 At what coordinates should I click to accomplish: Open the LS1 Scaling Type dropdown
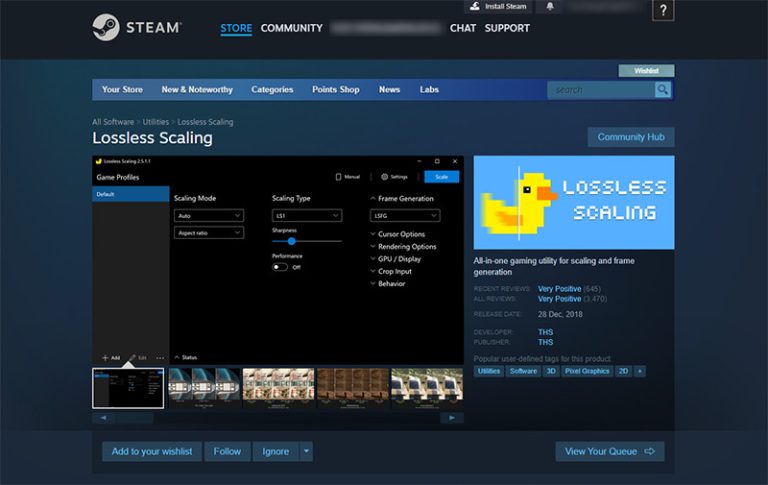point(306,215)
